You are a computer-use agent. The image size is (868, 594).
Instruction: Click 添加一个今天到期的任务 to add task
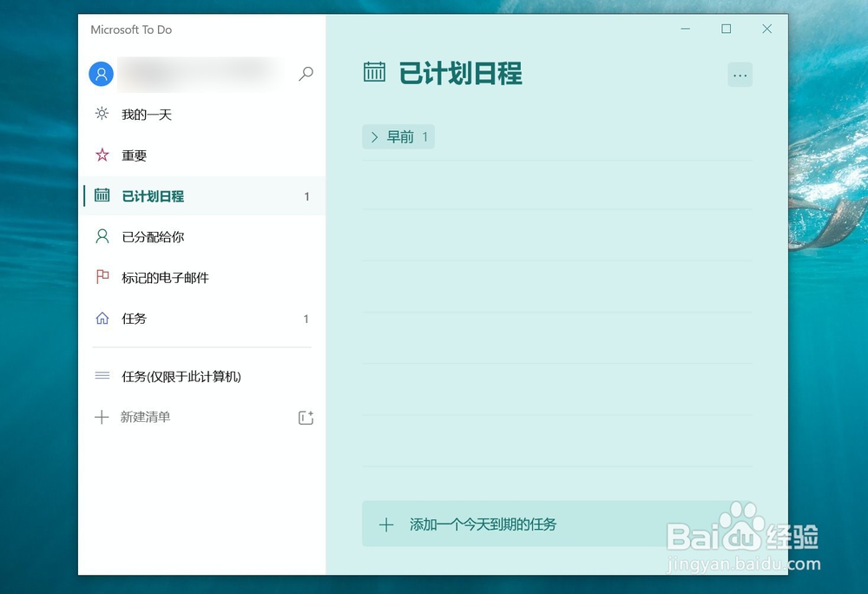pyautogui.click(x=483, y=525)
